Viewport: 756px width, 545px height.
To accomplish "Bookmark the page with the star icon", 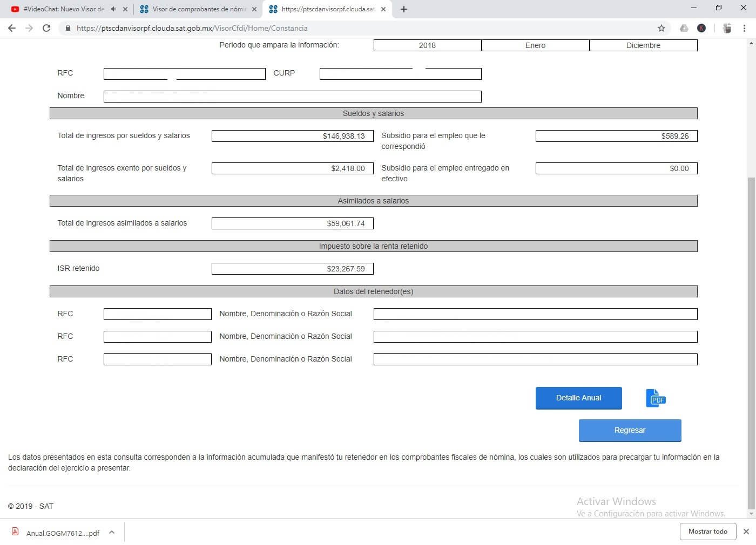I will (661, 28).
